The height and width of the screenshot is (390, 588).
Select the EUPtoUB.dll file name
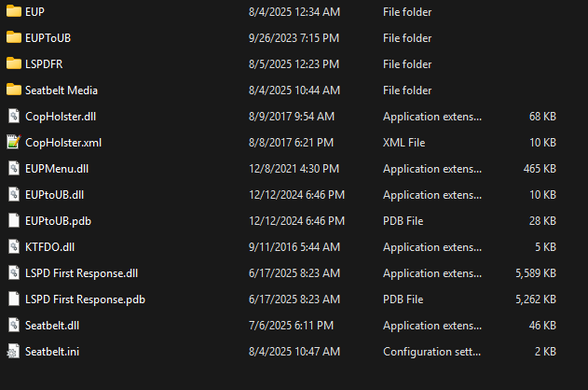click(x=55, y=195)
